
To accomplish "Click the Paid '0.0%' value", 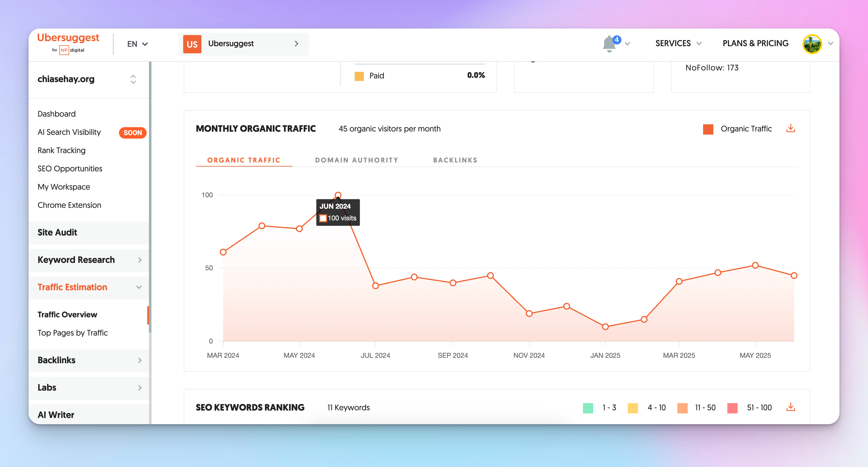I will point(476,75).
